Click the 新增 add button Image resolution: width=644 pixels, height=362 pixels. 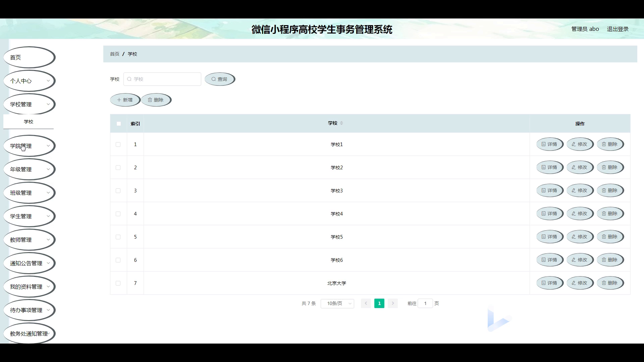click(x=125, y=100)
